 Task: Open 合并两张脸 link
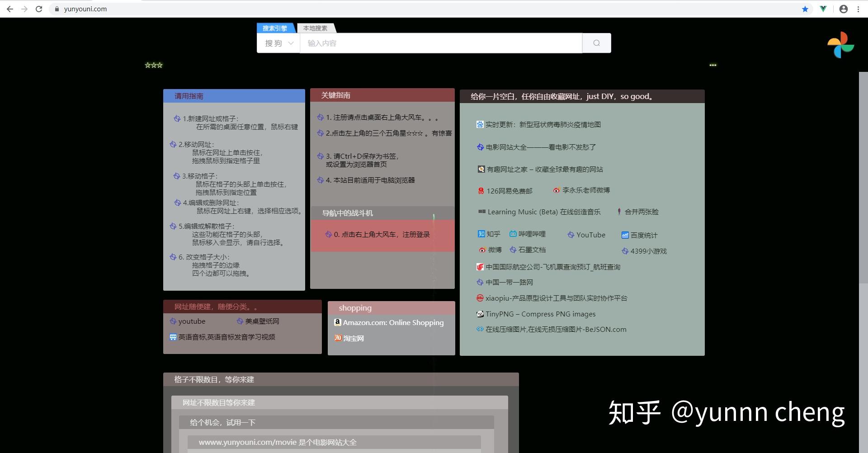click(x=638, y=212)
